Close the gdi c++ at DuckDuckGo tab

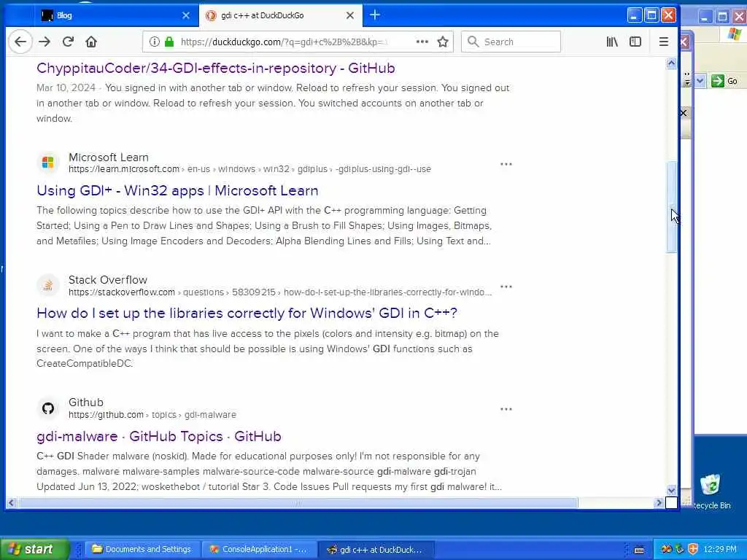click(349, 15)
